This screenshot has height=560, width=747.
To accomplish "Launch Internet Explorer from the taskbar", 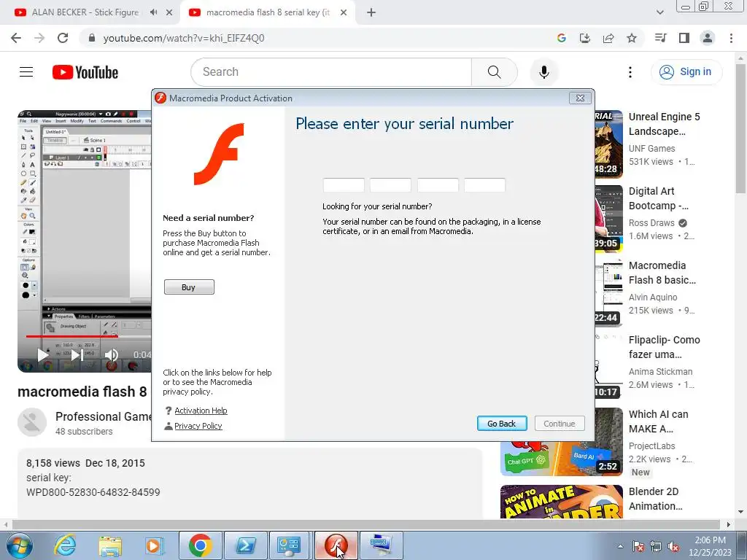I will (x=65, y=545).
